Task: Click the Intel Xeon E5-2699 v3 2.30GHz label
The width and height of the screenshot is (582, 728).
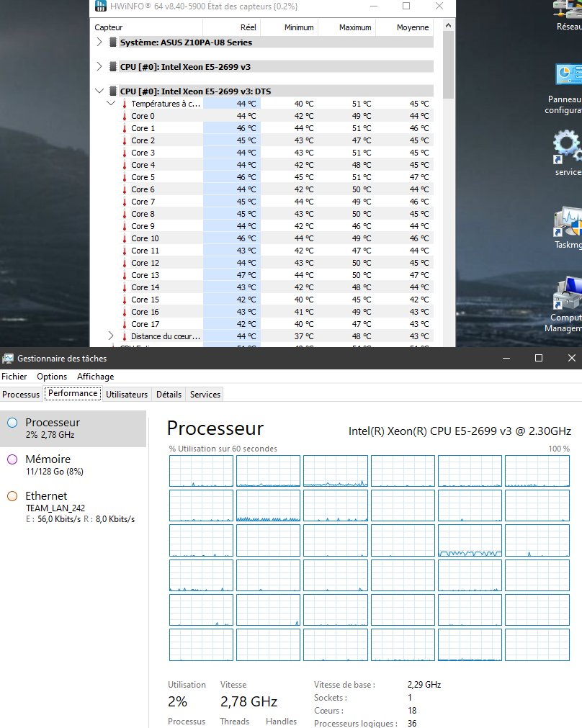Action: click(460, 431)
